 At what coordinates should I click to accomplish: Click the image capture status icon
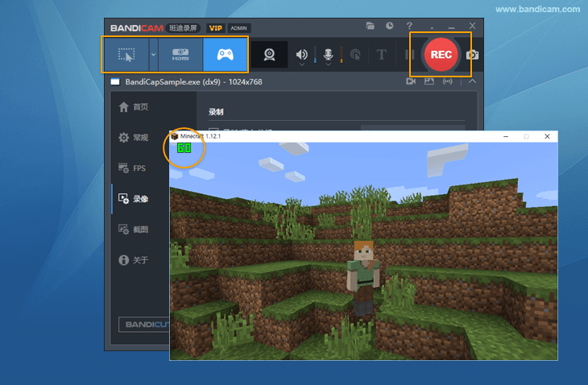(x=429, y=81)
